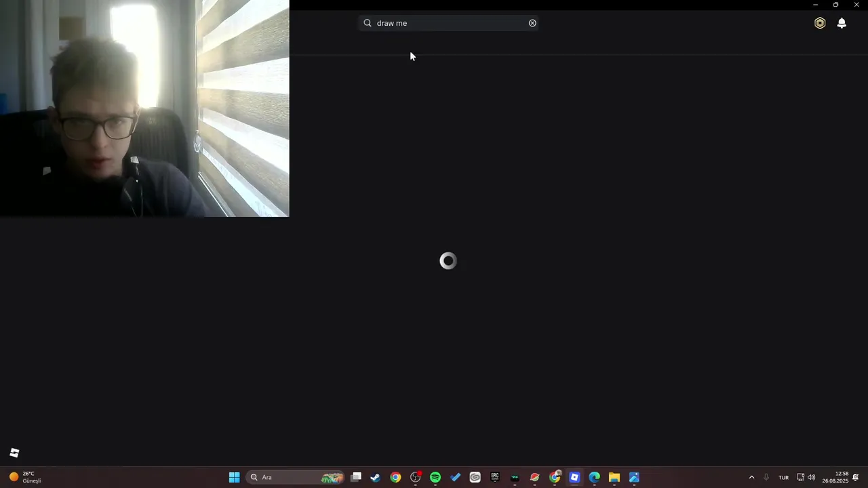Click the Roblox logo in the bottom-left corner
This screenshot has width=868, height=488.
(14, 453)
